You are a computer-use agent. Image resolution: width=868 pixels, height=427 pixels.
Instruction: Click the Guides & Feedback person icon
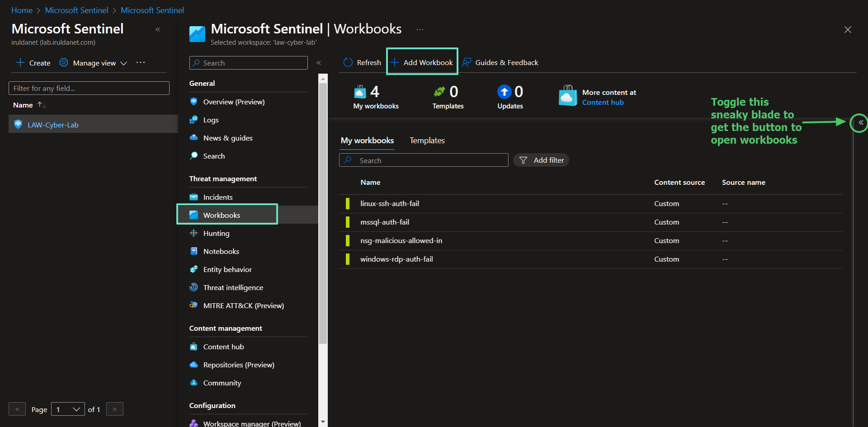467,62
